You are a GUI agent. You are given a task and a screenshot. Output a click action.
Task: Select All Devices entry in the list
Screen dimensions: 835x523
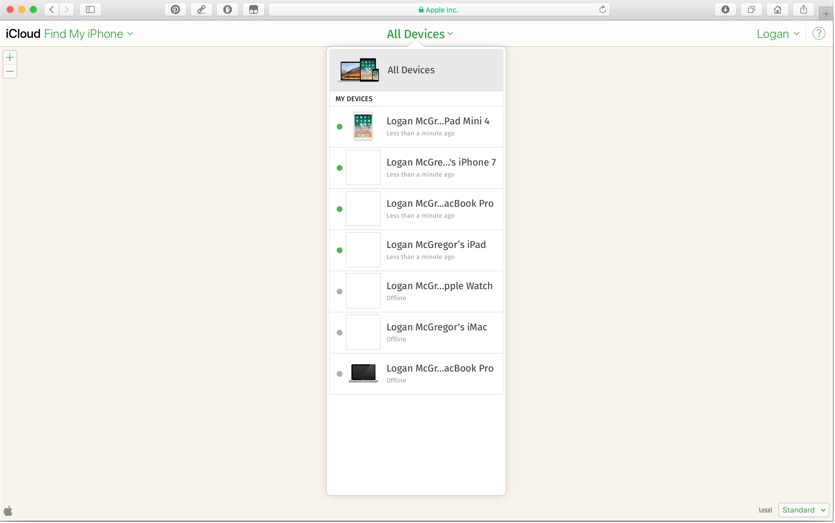(x=416, y=70)
